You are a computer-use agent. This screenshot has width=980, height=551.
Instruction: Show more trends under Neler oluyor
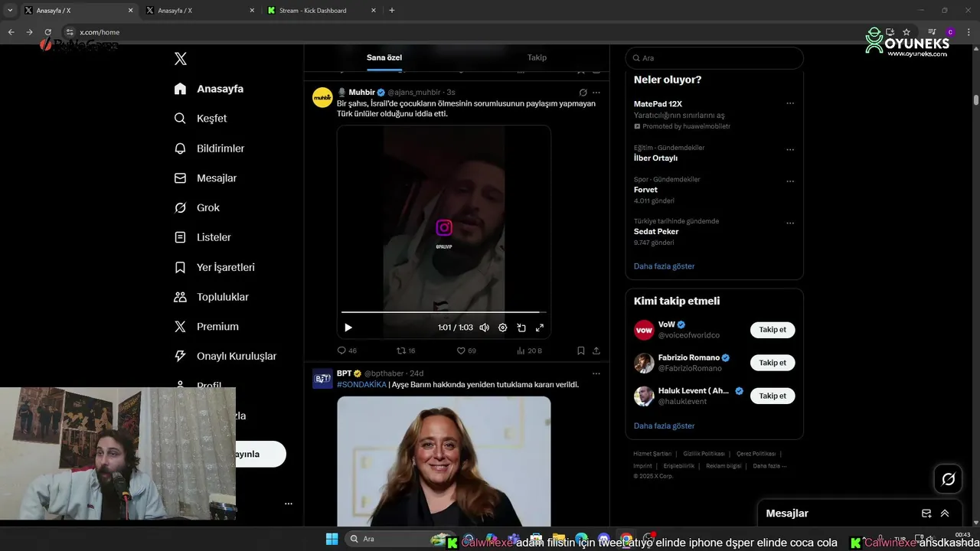(664, 266)
